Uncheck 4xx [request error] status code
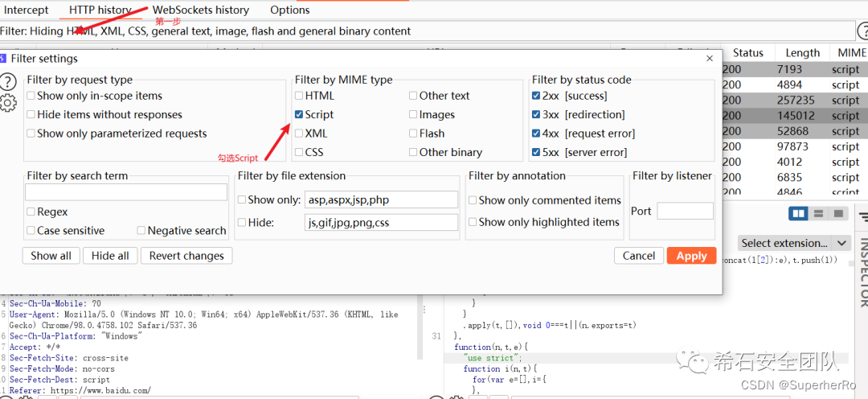 pos(536,134)
